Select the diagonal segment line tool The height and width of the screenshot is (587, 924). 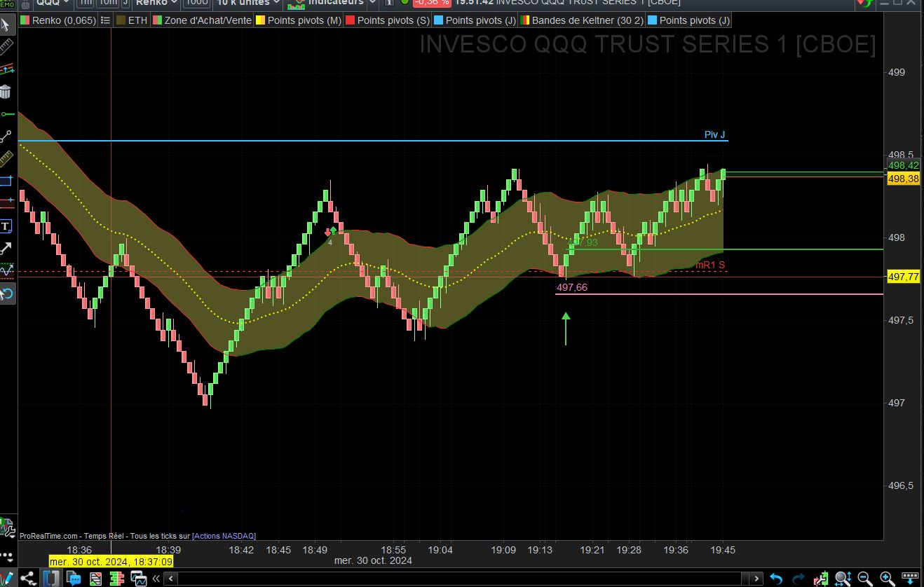coord(6,137)
